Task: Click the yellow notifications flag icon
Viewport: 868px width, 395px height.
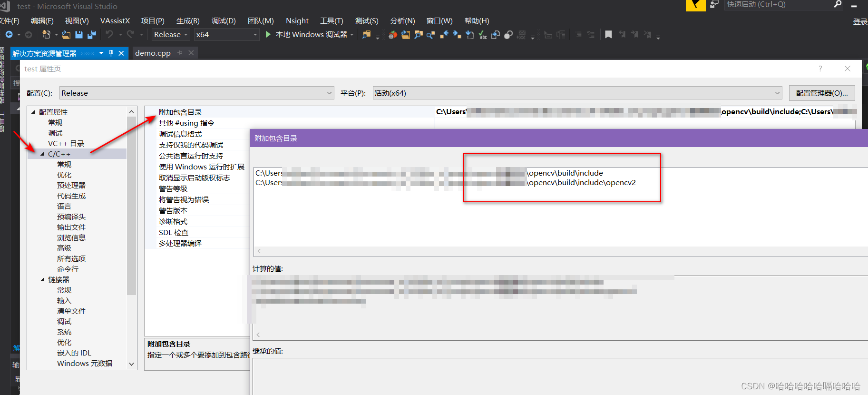Action: 695,5
